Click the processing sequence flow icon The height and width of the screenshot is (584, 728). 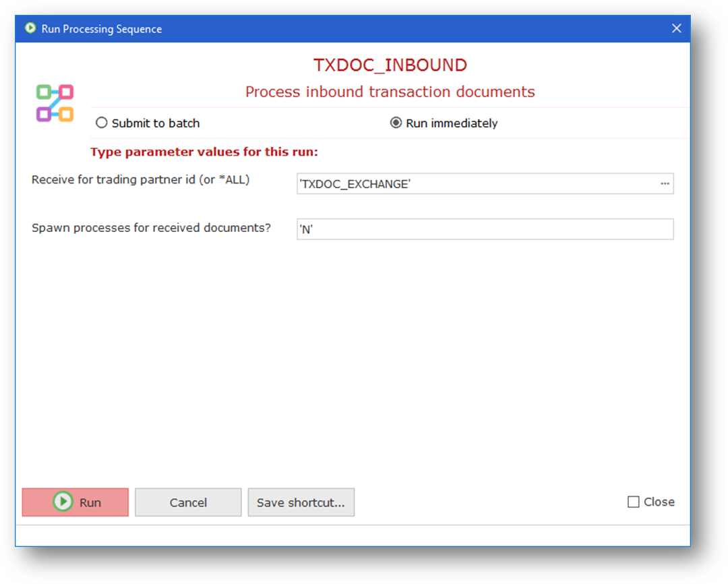pyautogui.click(x=55, y=103)
